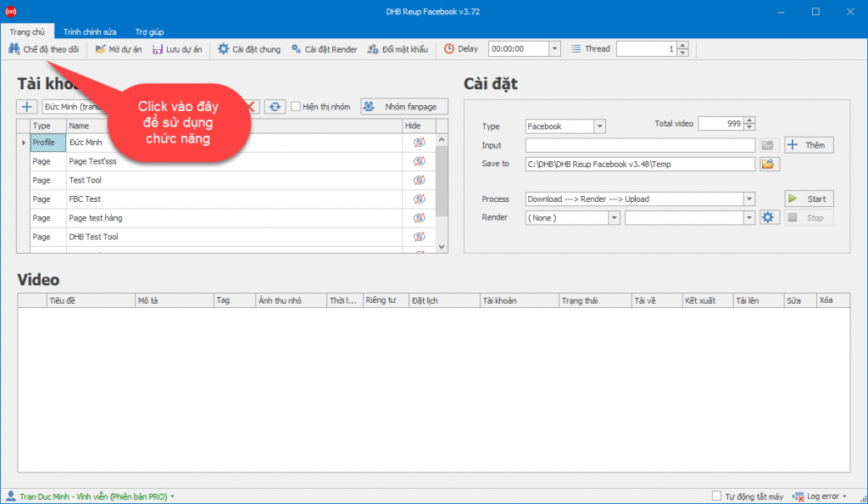The image size is (868, 504).
Task: Switch to the Trình chỉnh sửa tab
Action: coord(90,31)
